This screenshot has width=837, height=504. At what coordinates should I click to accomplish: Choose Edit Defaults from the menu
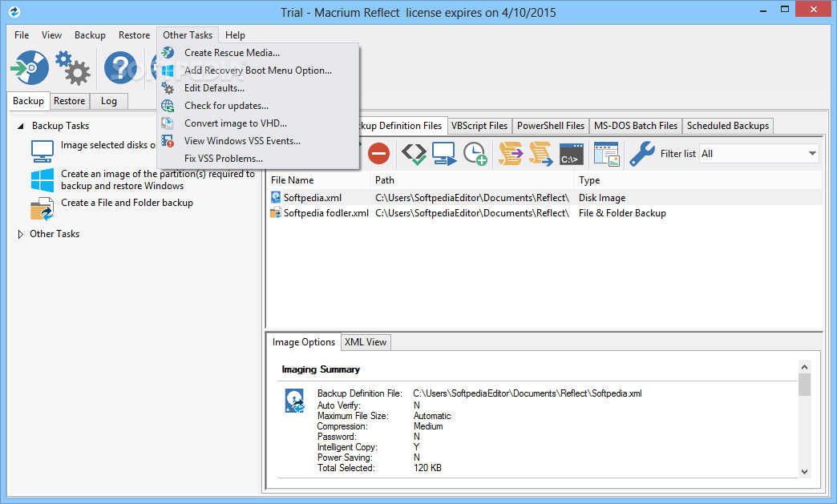(258, 88)
